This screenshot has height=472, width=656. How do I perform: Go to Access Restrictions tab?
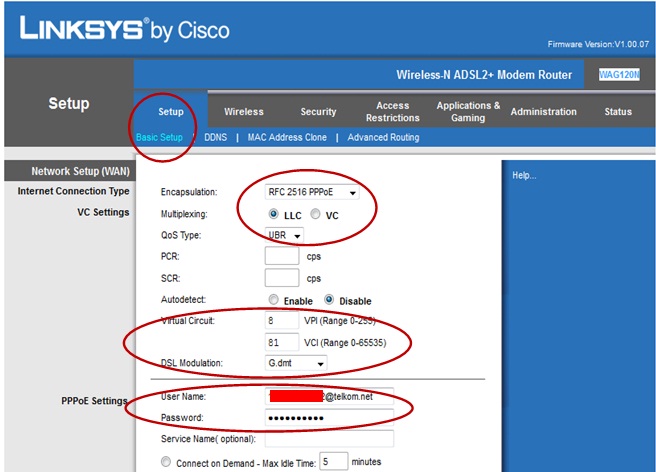(x=392, y=112)
